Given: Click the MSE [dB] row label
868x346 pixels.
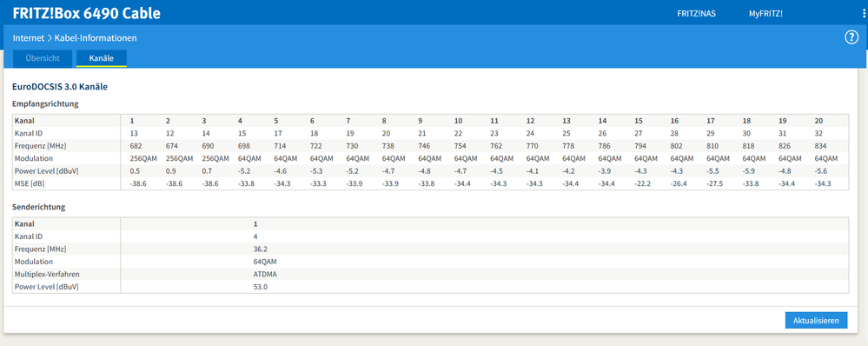Looking at the screenshot, I should coord(30,183).
